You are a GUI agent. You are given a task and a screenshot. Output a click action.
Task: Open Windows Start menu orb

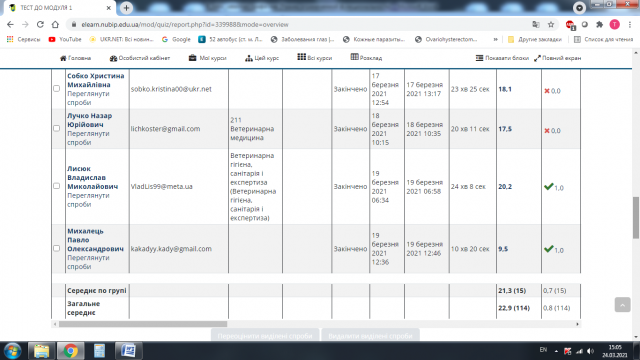point(12,351)
